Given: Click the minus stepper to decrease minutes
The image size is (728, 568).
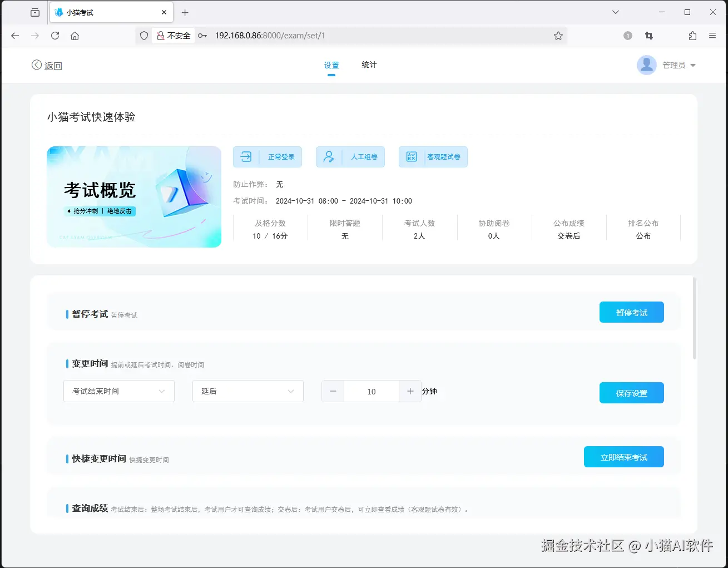Looking at the screenshot, I should pos(333,391).
